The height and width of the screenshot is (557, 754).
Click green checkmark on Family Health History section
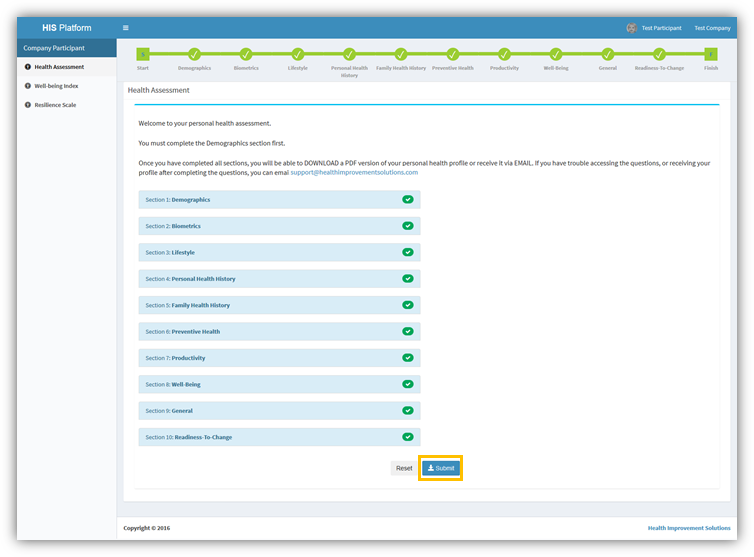click(x=408, y=305)
